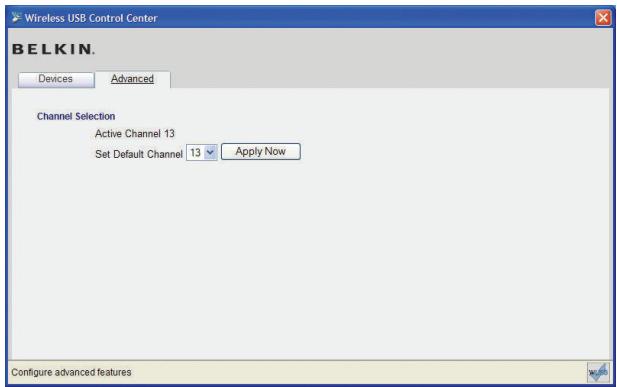Click the 'Channel Selection' heading
The image size is (617, 387).
click(x=76, y=117)
